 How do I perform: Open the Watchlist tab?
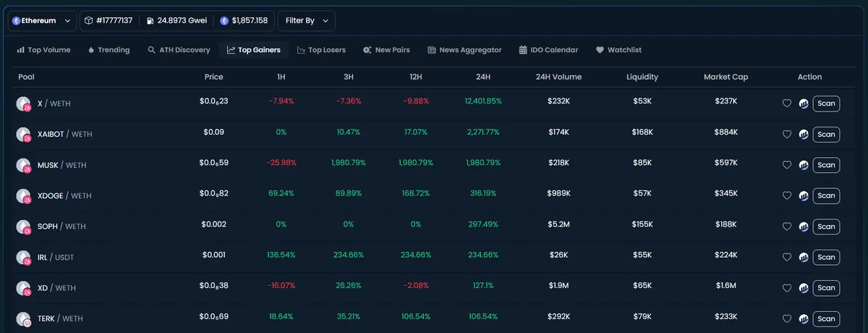click(x=618, y=50)
